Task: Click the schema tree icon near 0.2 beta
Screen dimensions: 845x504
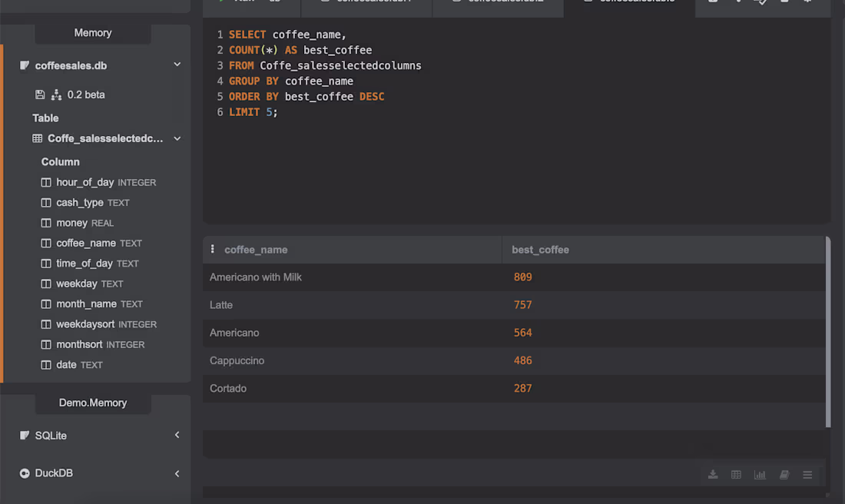Action: click(x=56, y=94)
